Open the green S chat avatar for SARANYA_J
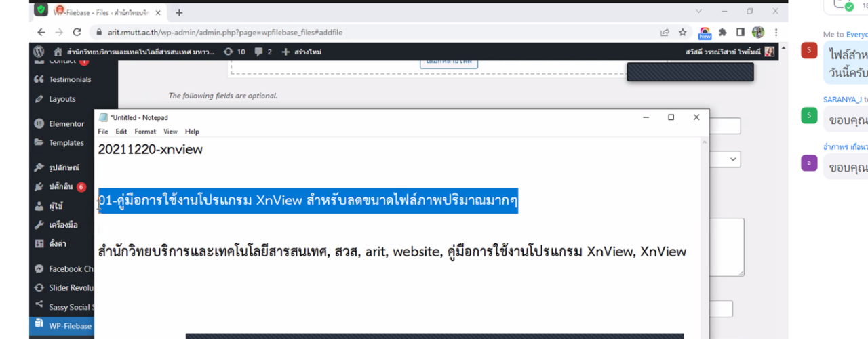 tap(809, 116)
